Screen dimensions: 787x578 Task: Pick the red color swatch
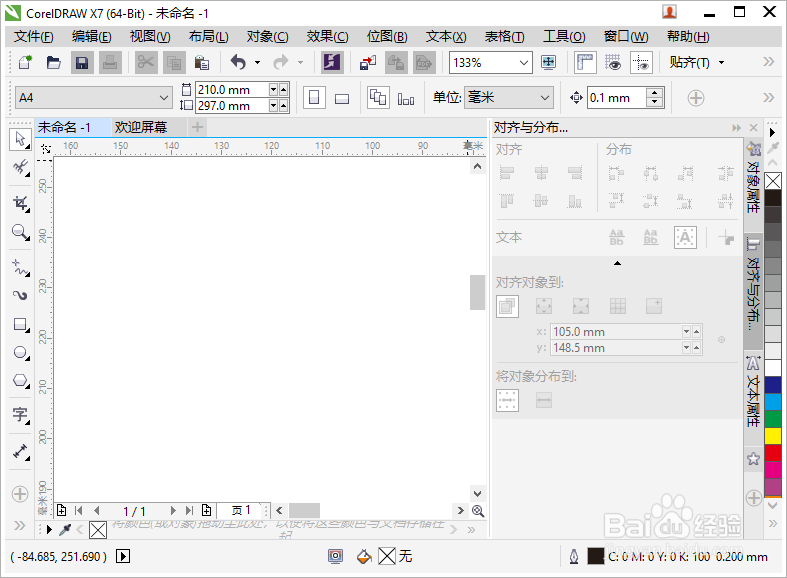pos(773,453)
